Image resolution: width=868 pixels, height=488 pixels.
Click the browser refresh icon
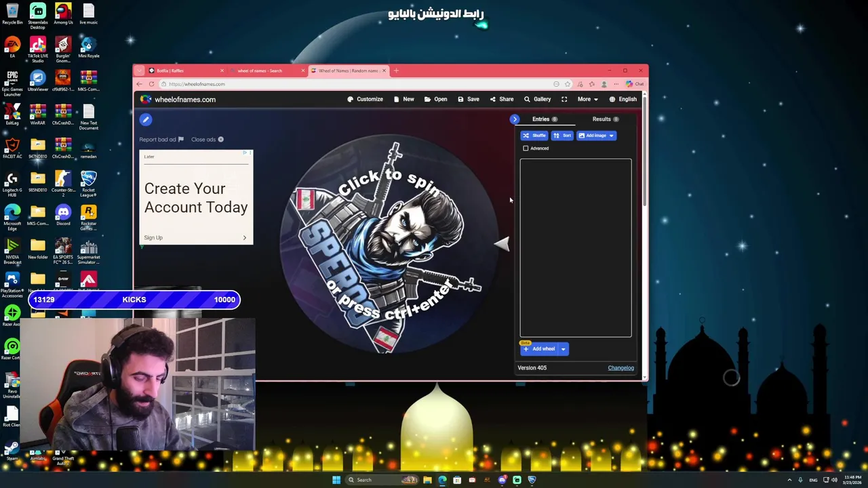coord(152,84)
